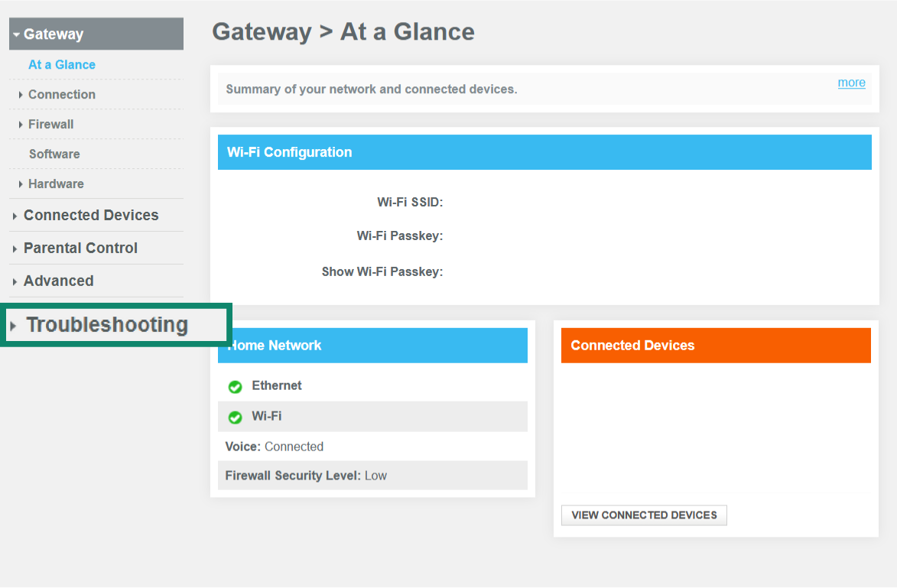Click the Show Wi-Fi Passkey toggle area
The height and width of the screenshot is (588, 897).
[459, 271]
